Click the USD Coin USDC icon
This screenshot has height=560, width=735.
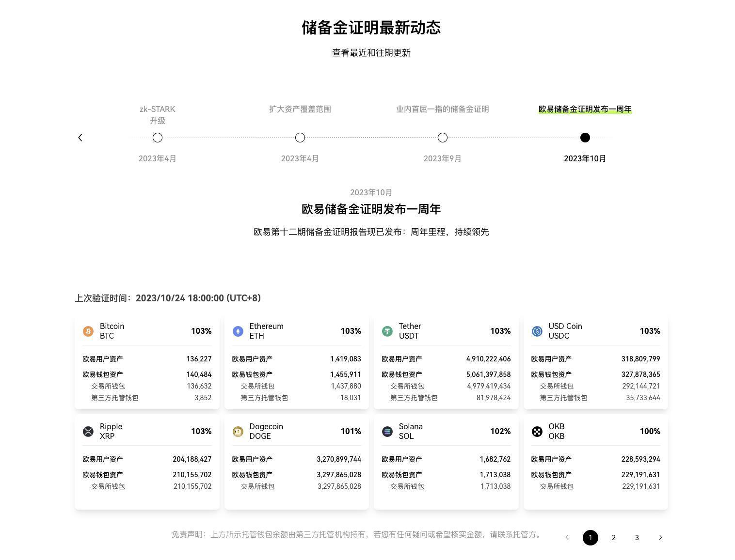[537, 331]
